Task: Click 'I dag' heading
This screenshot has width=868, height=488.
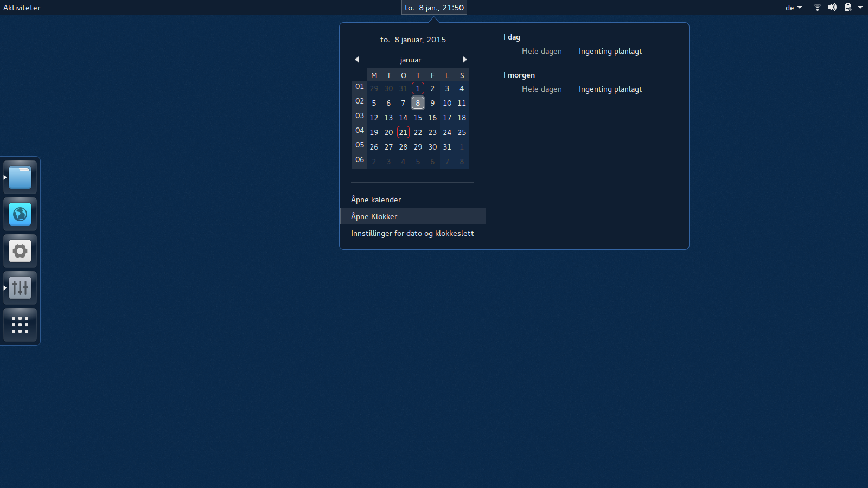Action: click(x=512, y=37)
